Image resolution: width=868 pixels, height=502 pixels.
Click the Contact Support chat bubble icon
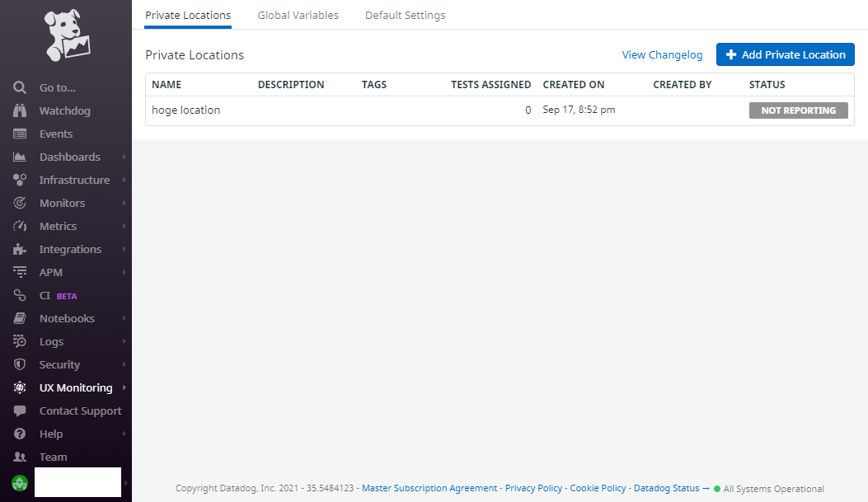coord(20,411)
